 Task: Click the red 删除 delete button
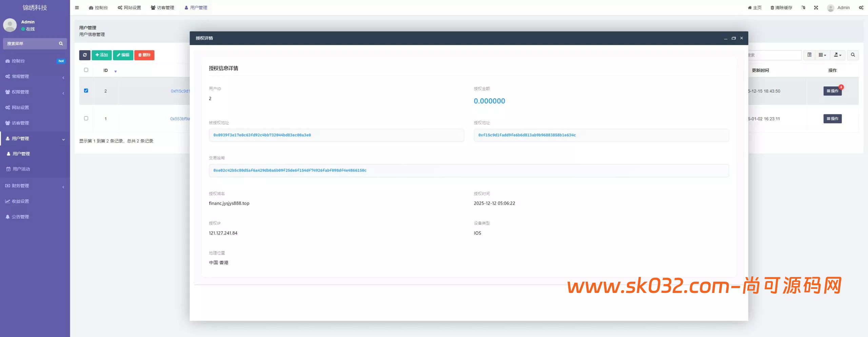click(x=144, y=55)
